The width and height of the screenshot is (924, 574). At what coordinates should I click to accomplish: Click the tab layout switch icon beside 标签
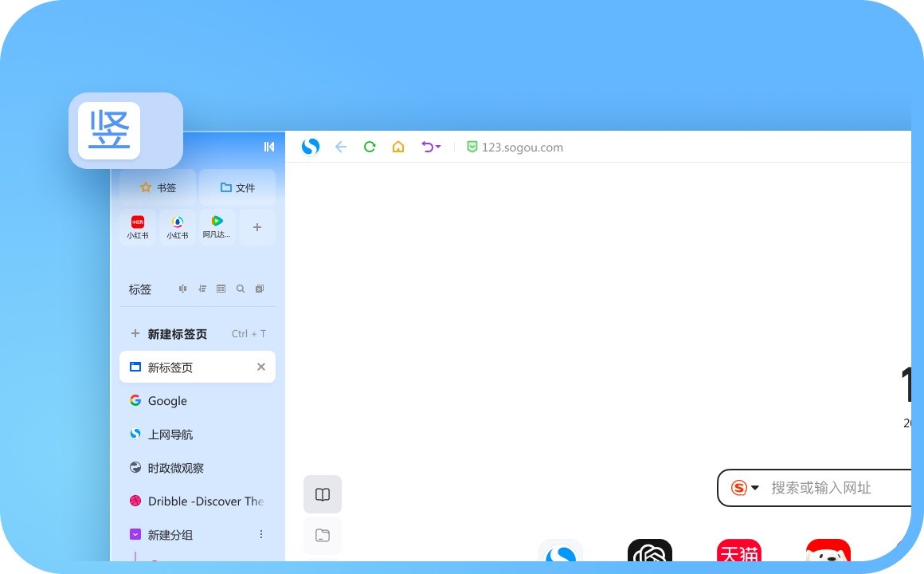(x=182, y=289)
